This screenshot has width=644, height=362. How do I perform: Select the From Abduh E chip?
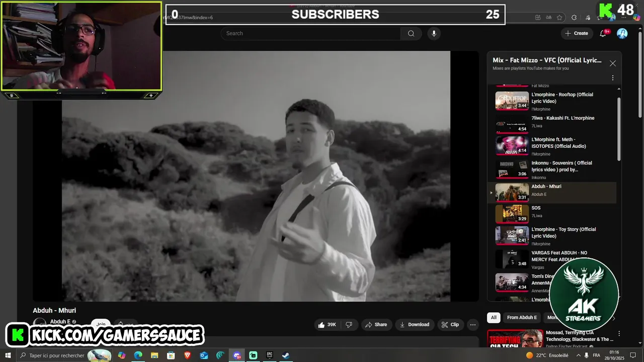pyautogui.click(x=522, y=318)
